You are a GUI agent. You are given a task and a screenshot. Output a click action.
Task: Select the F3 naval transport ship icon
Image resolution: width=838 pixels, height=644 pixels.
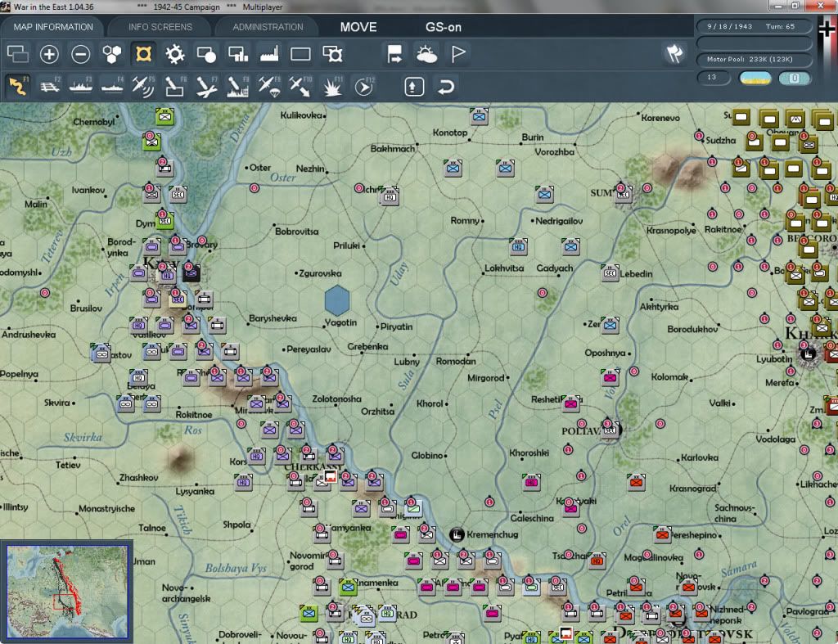click(x=81, y=86)
